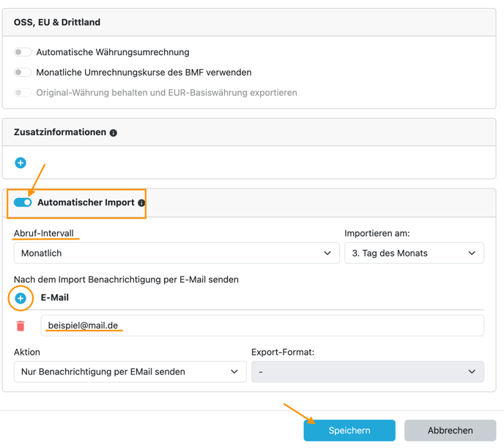This screenshot has width=504, height=448.
Task: Open the Export-Format dropdown
Action: pos(368,372)
